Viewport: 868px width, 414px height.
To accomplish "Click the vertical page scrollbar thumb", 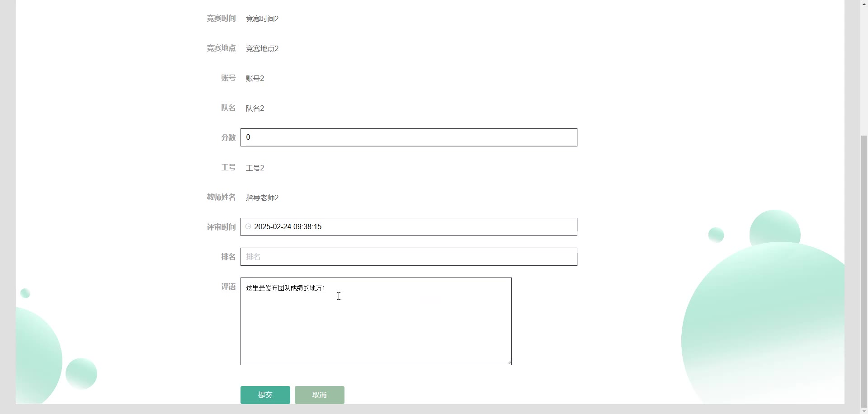I will [864, 271].
